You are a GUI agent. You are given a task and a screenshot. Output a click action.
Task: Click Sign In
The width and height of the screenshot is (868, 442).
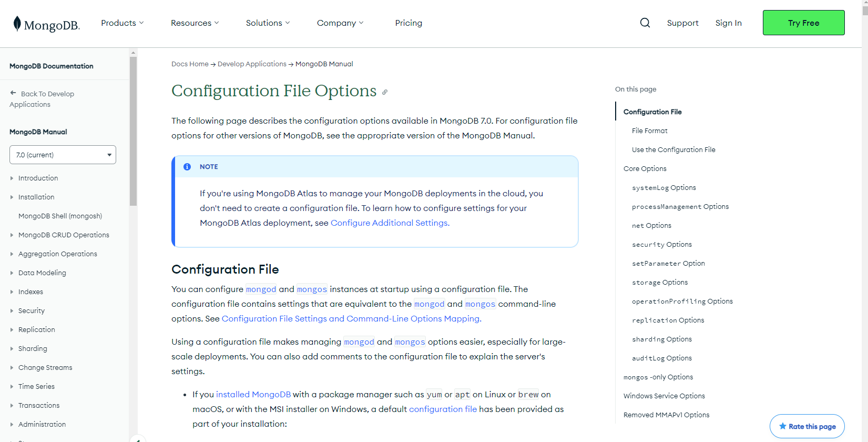tap(728, 23)
